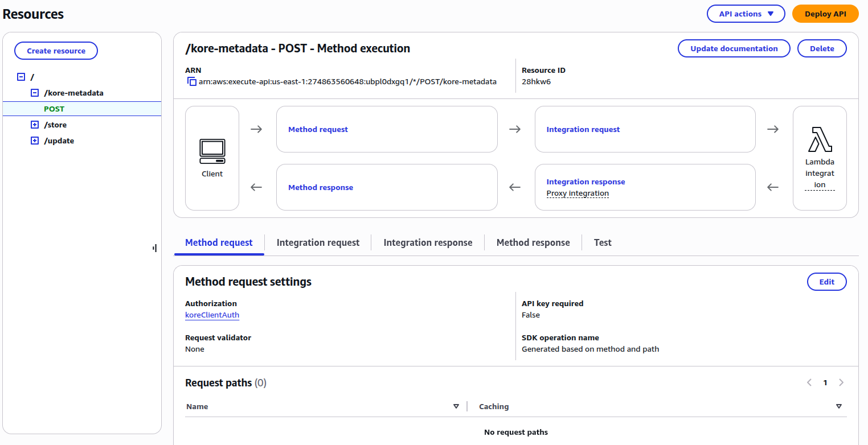Expand the /store resource
This screenshot has height=445, width=868.
[x=35, y=125]
